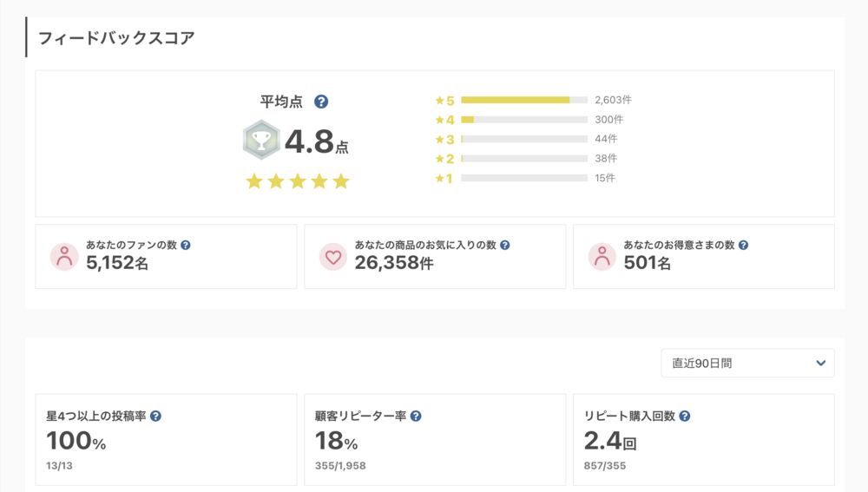Image resolution: width=868 pixels, height=492 pixels.
Task: Click help icon beside リピート購入回数
Action: [685, 417]
